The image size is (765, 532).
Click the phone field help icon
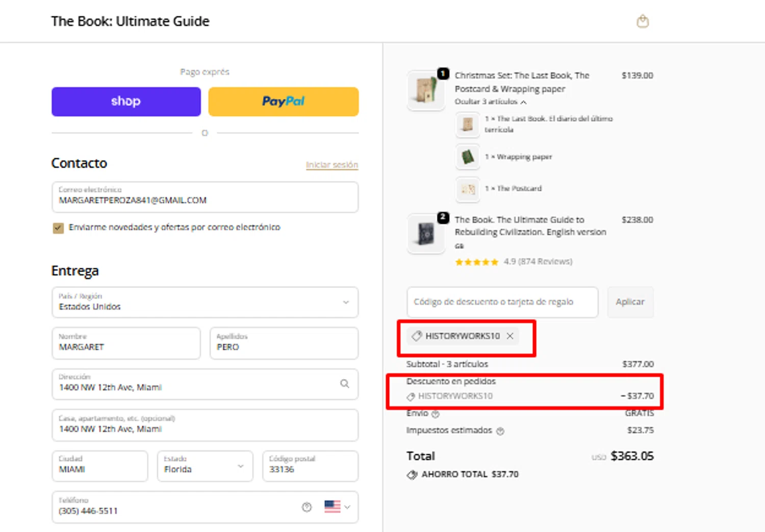pyautogui.click(x=307, y=507)
